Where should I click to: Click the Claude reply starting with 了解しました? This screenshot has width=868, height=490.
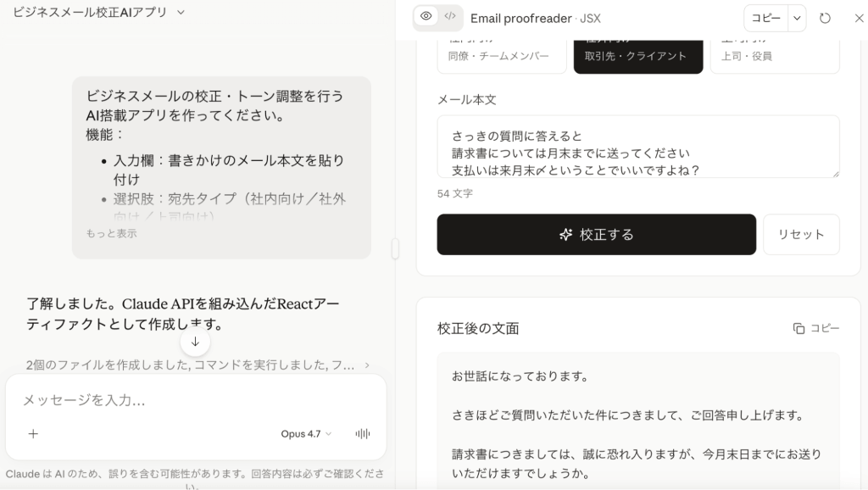183,314
